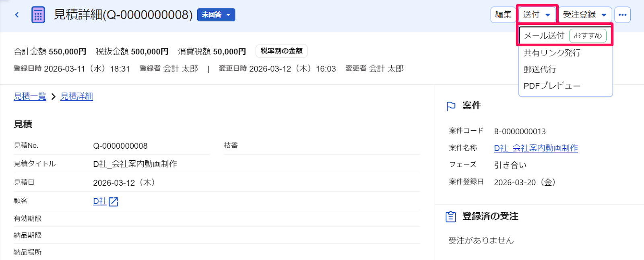Click the 枝番 field label
Screen dimensions: 644x260
[231, 145]
